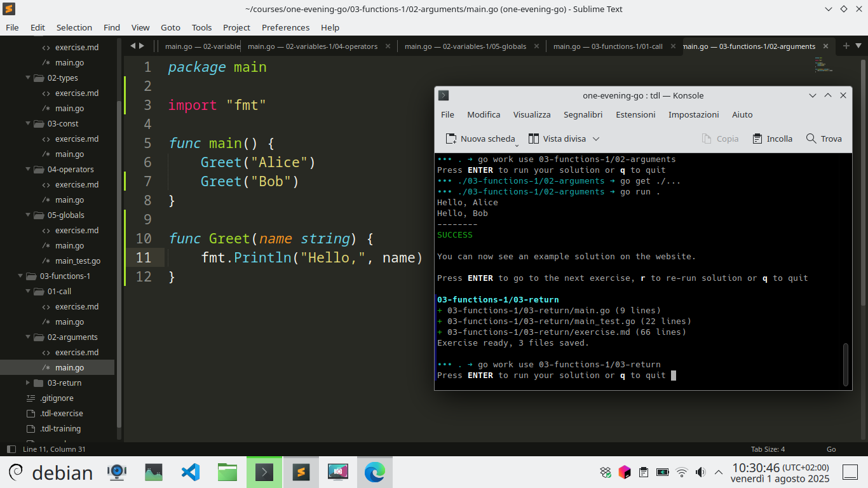Image resolution: width=868 pixels, height=488 pixels.
Task: Open Konsole's Segnalibri menu
Action: coord(583,114)
